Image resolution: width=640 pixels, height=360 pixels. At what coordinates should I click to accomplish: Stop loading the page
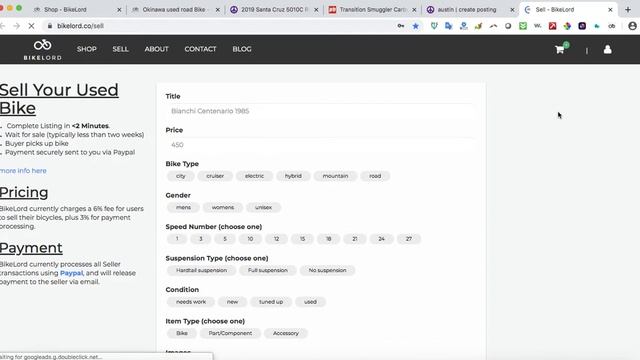(31, 26)
